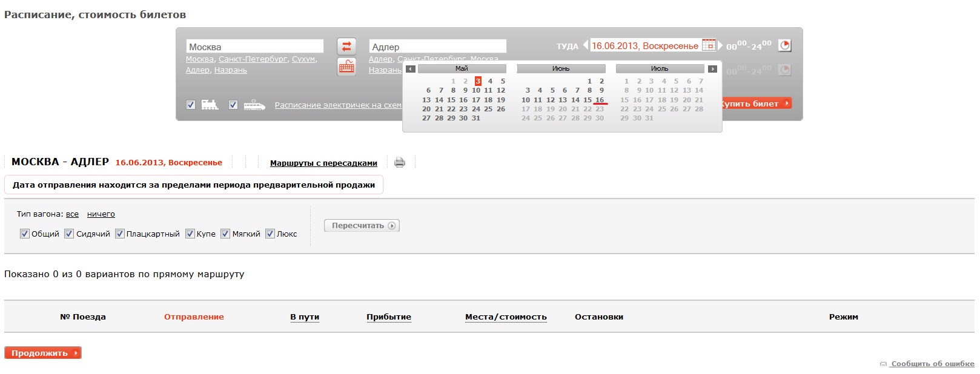
Task: Step date back with left arrow
Action: click(585, 45)
